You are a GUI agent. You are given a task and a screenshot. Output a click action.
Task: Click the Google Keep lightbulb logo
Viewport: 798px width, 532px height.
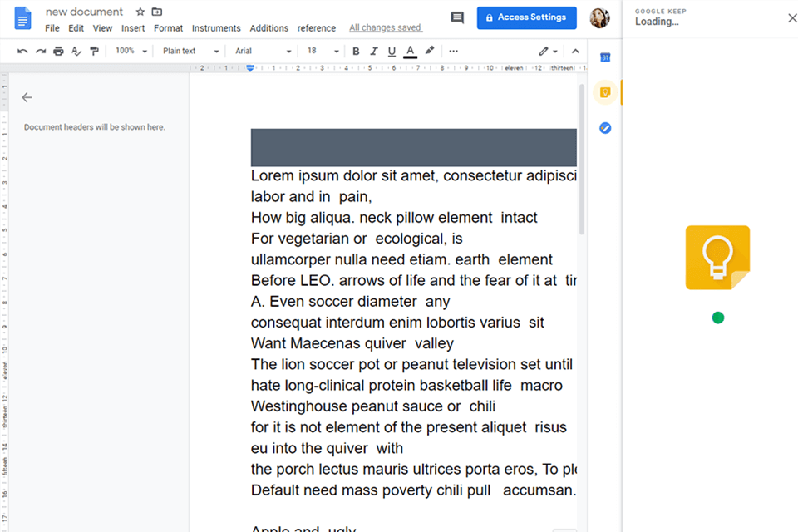717,258
